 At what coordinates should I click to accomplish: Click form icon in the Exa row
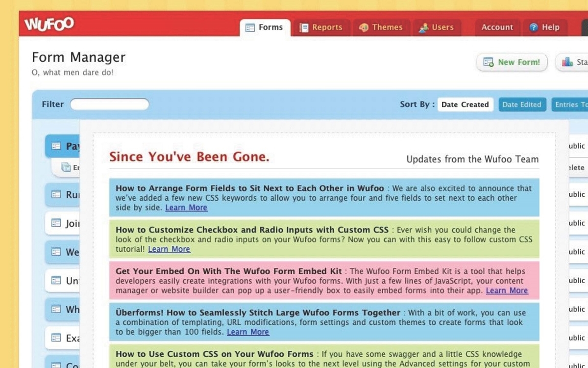tap(56, 338)
